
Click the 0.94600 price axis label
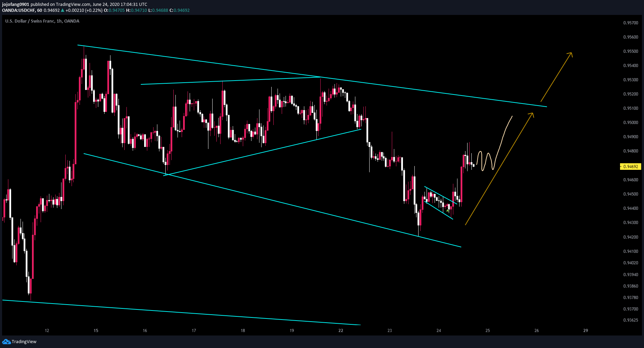(x=631, y=180)
